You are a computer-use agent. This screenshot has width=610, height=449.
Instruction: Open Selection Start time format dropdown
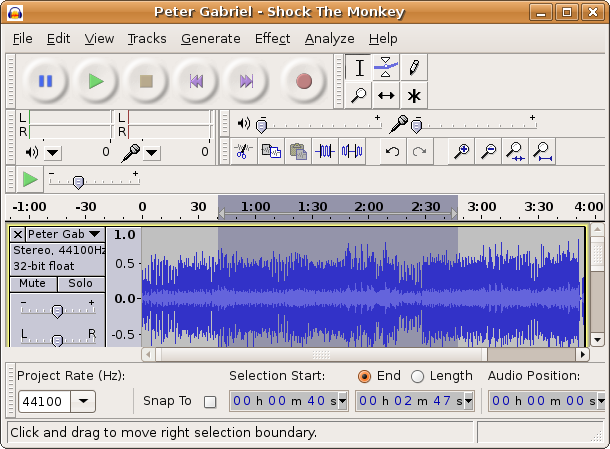coord(342,401)
